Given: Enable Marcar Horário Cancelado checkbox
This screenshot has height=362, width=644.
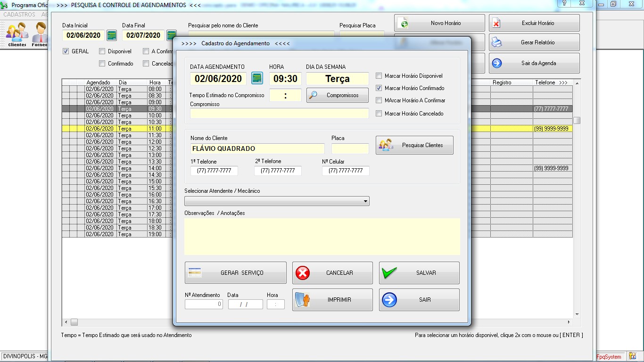Looking at the screenshot, I should [379, 114].
